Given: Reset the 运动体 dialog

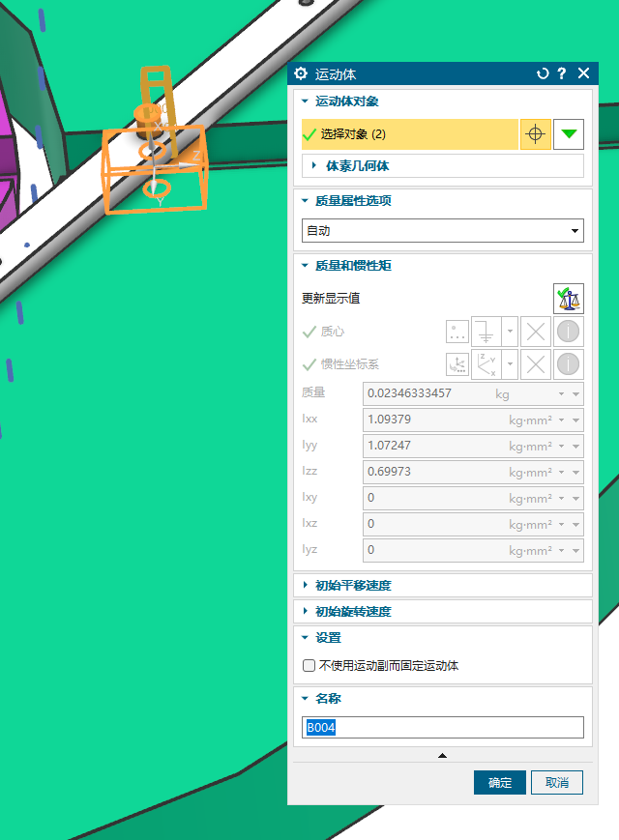Looking at the screenshot, I should pos(543,73).
